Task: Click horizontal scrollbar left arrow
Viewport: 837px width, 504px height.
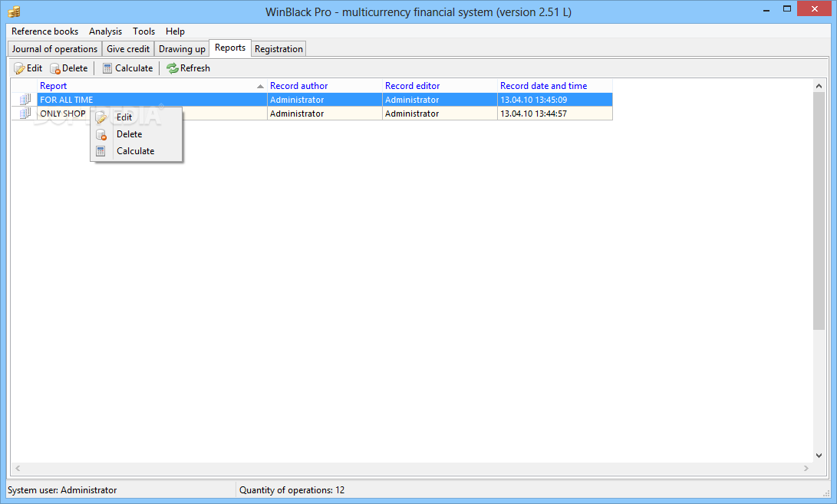Action: click(x=18, y=468)
